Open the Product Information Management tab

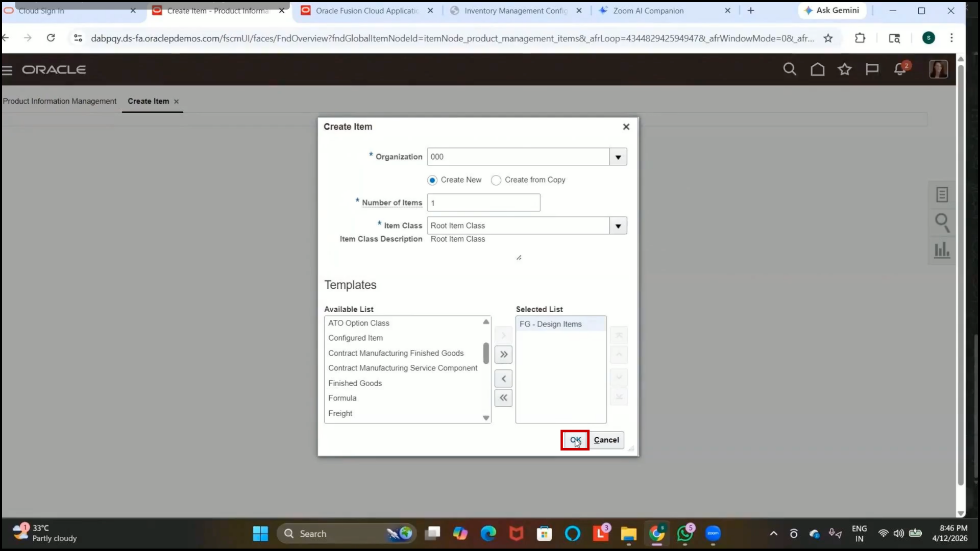(60, 101)
